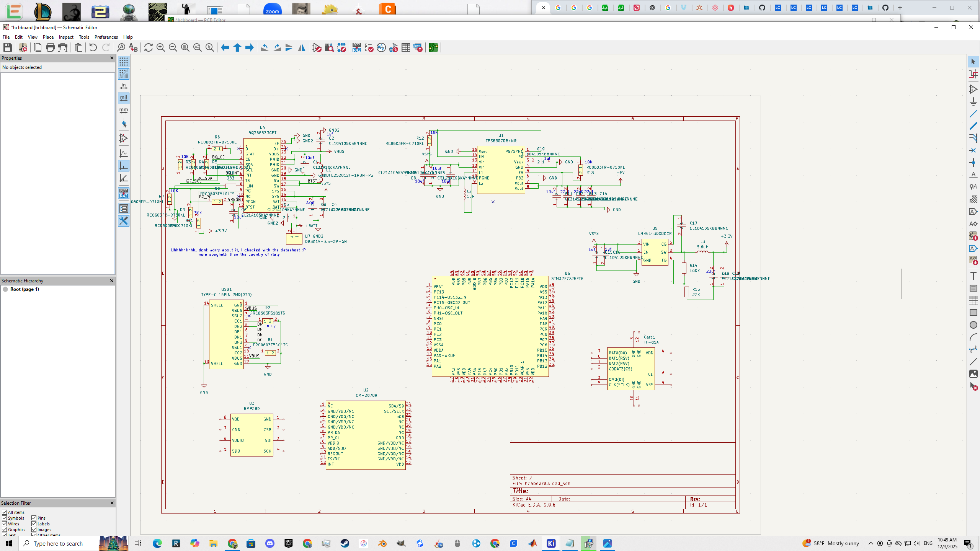The height and width of the screenshot is (551, 980).
Task: Click the Annotate schematic R42 toolbar icon
Action: [357, 47]
